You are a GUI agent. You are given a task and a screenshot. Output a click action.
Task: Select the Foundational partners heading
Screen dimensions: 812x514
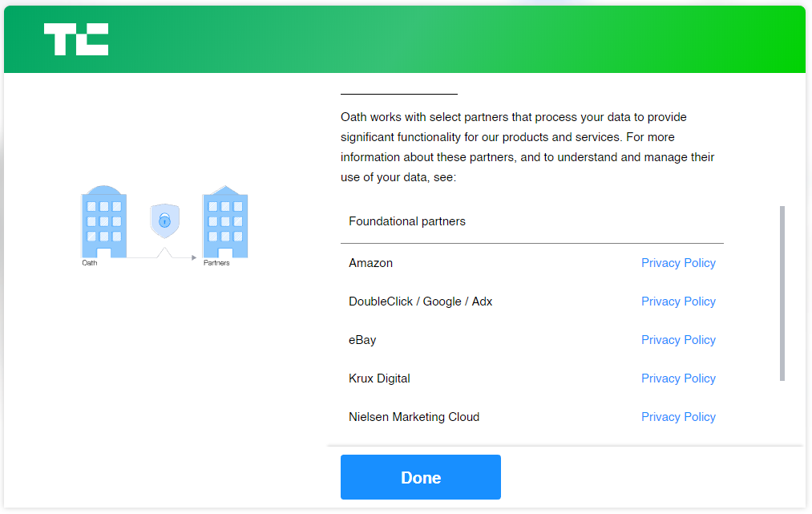(x=407, y=221)
